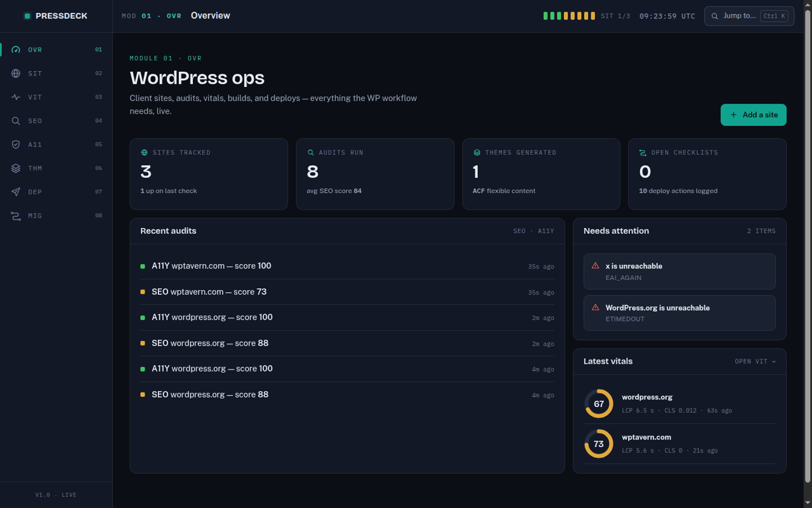The width and height of the screenshot is (812, 508).
Task: Select wptavern.com in Latest vitals
Action: pos(679,444)
